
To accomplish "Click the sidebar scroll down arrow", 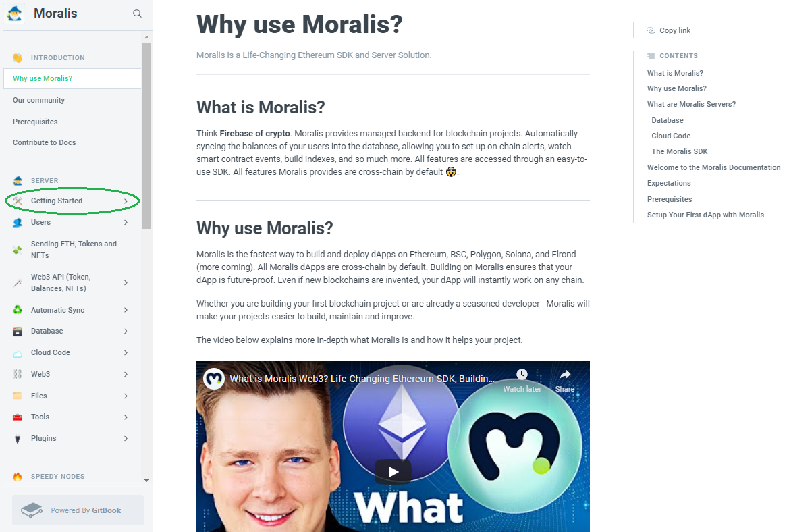I will click(146, 480).
